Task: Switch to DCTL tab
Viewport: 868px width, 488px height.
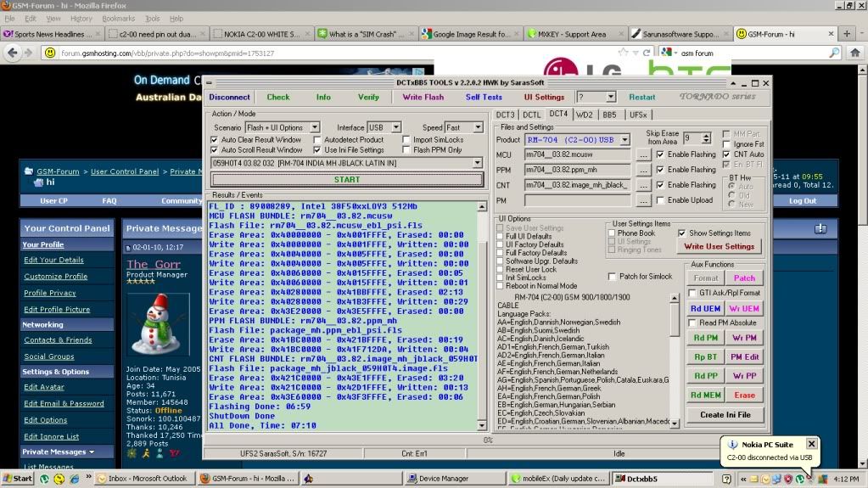Action: tap(531, 115)
